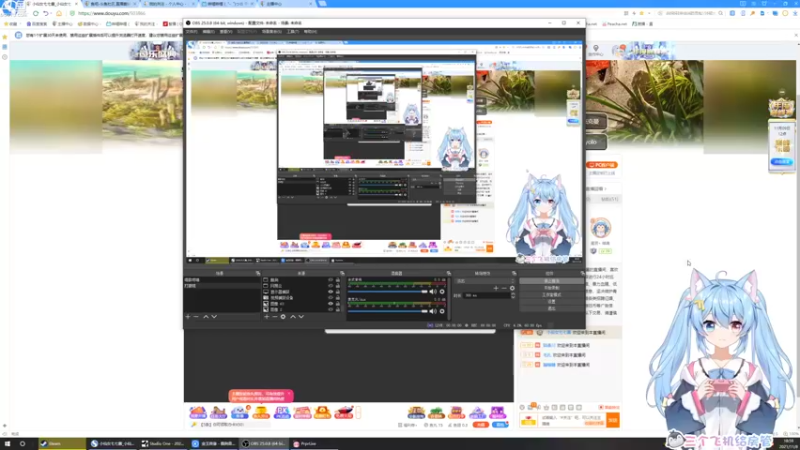Open Steam from the taskbar
The image size is (800, 450).
62,444
